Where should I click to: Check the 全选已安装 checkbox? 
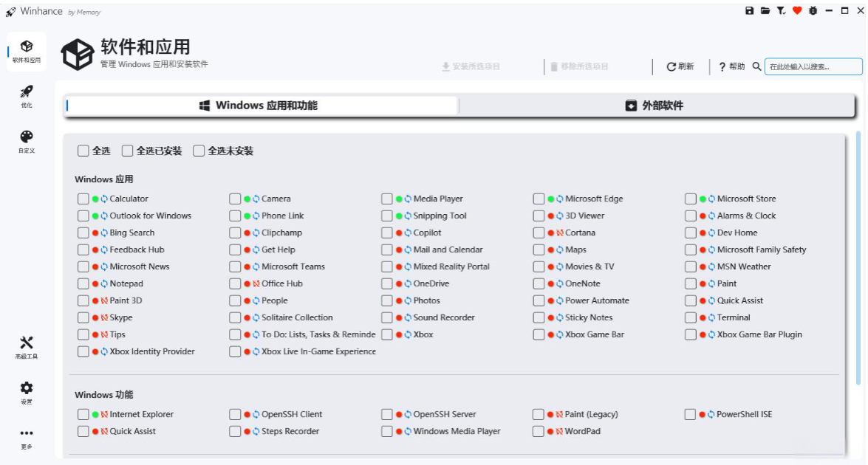128,151
